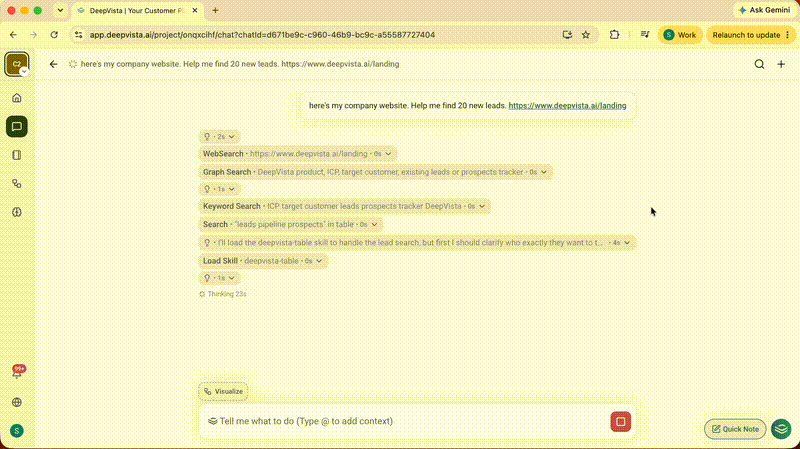
Task: Open new browser tab
Action: [215, 10]
